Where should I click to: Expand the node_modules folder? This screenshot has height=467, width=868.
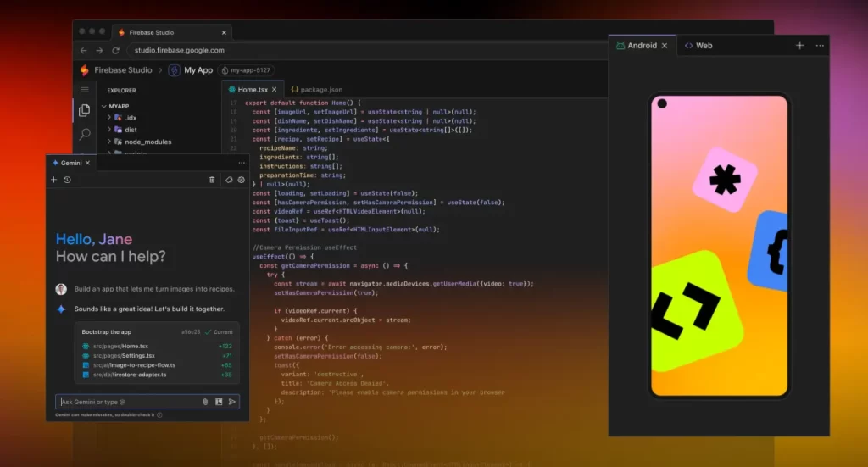[x=109, y=142]
